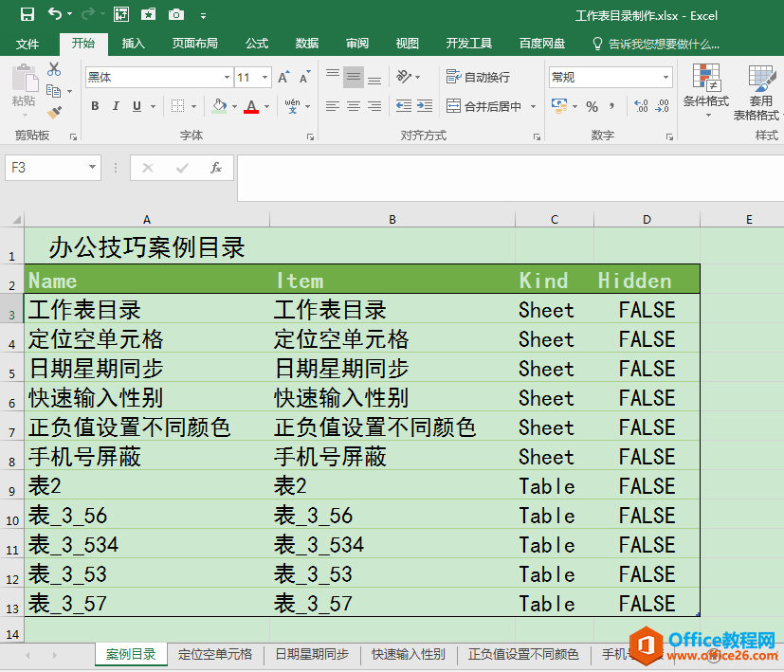The width and height of the screenshot is (784, 672).
Task: Increase font size with large A icon
Action: tap(283, 78)
